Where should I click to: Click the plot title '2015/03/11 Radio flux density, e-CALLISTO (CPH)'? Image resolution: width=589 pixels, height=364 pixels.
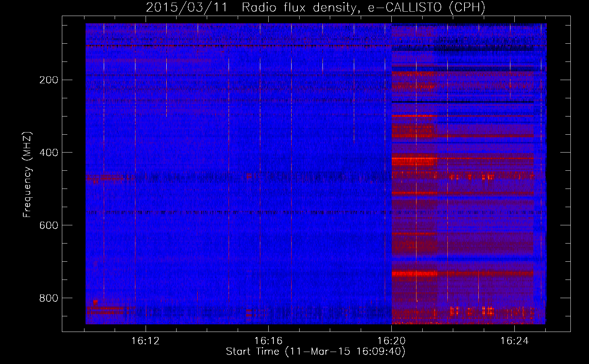point(316,7)
